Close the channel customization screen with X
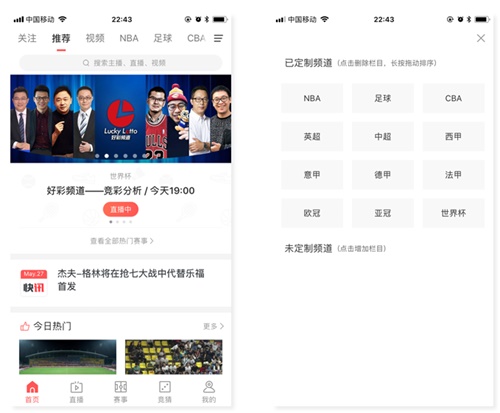Screen dimensions: 500x413 [x=481, y=38]
